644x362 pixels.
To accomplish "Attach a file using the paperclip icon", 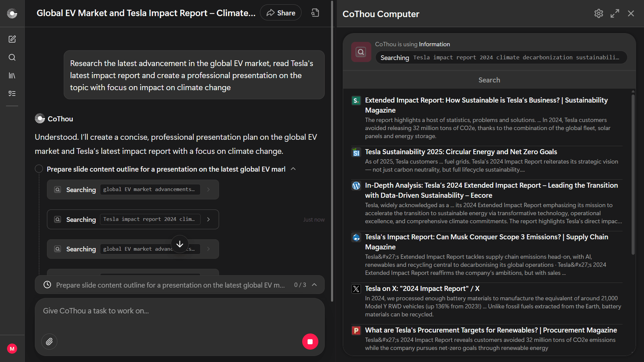I will (49, 341).
